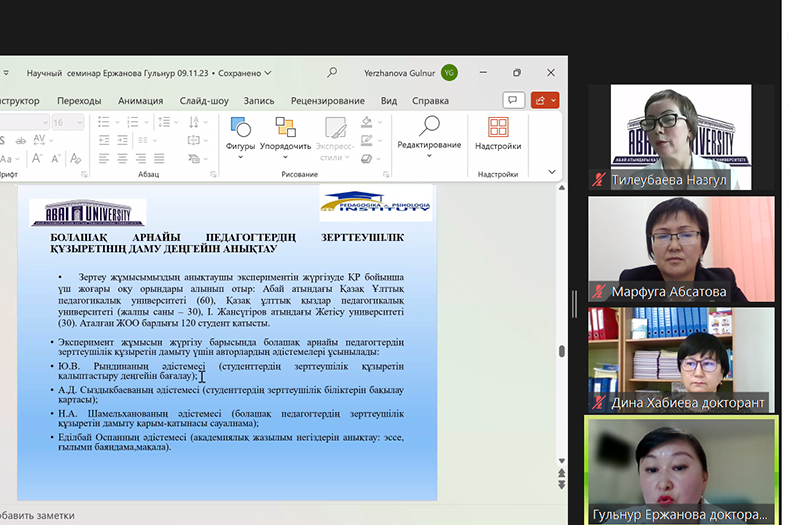Toggle center text alignment
788x525 pixels.
click(x=122, y=158)
